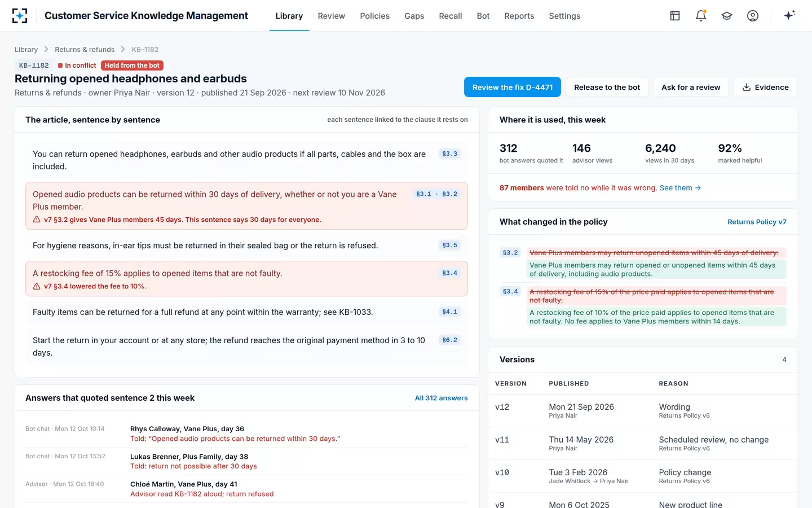812x508 pixels.
Task: Click the '6,240 views in 30 days' stat
Action: [x=669, y=154]
